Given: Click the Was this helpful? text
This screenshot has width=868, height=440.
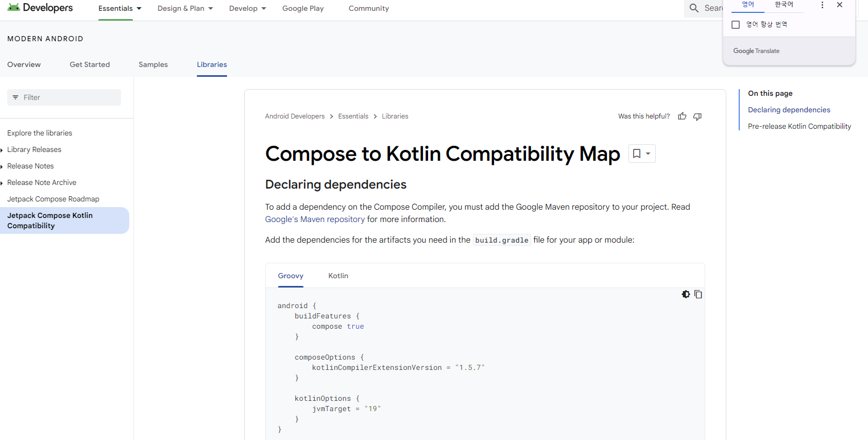Looking at the screenshot, I should coord(644,116).
